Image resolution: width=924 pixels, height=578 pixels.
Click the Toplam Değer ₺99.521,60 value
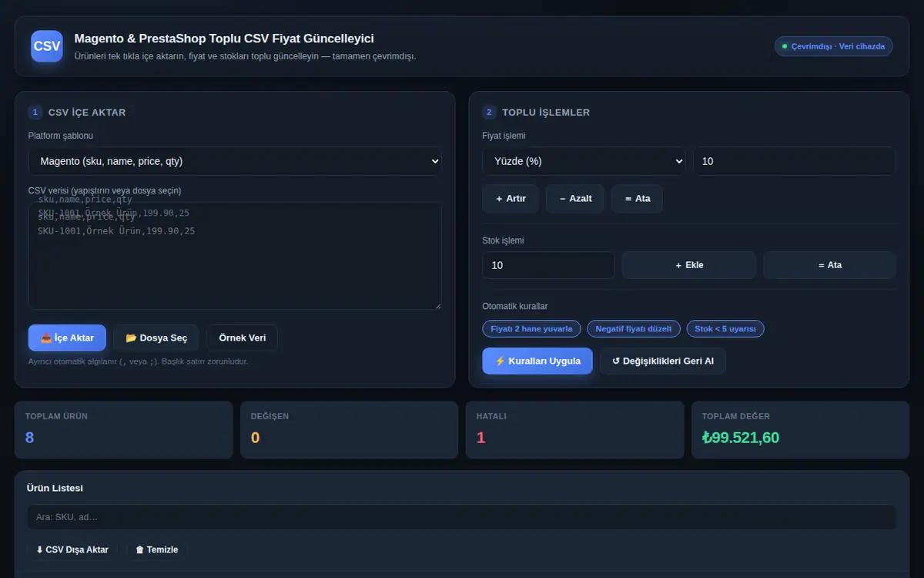pos(741,438)
